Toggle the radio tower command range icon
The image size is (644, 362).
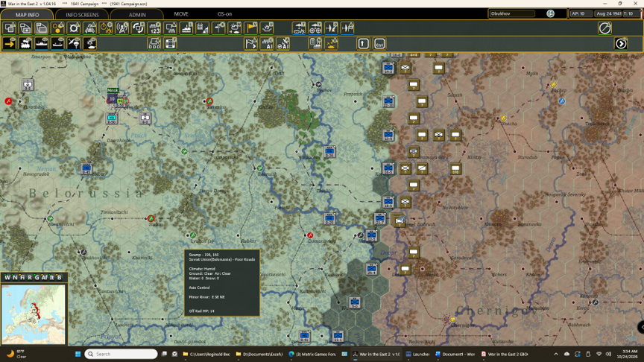click(122, 28)
